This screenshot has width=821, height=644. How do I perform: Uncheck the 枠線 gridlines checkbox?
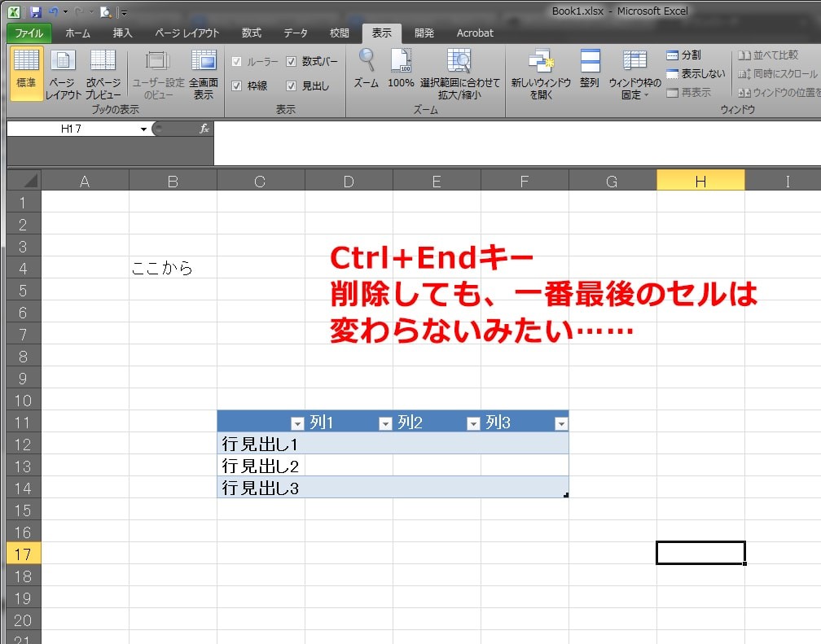coord(237,85)
